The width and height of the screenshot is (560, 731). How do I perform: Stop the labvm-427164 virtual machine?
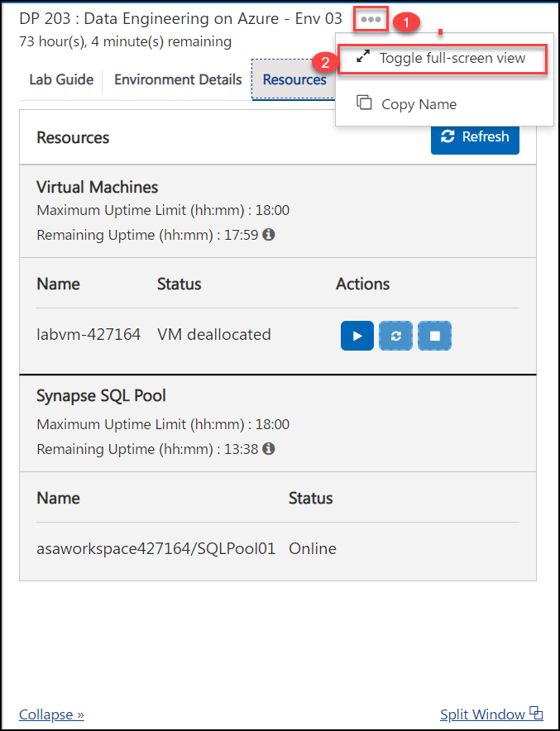click(434, 336)
